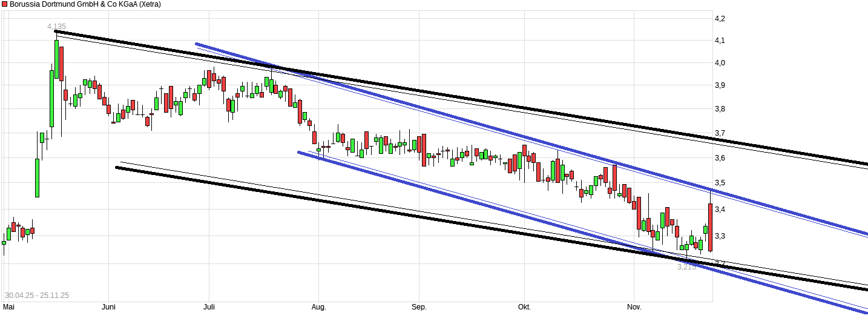Select the 3,215 low price annotation

686,266
